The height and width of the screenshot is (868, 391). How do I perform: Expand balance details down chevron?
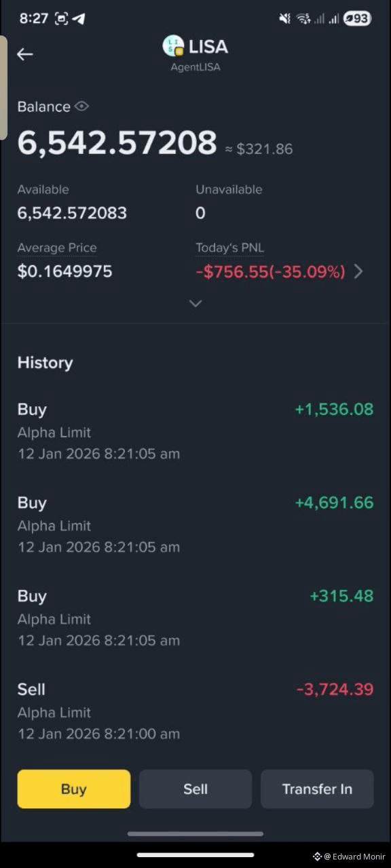point(195,303)
